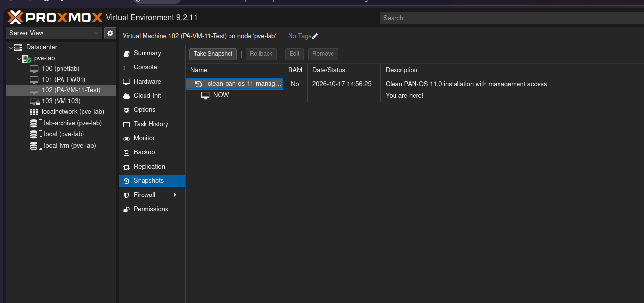Collapse the pve-lab tree node
Image resolution: width=644 pixels, height=303 pixels.
point(19,59)
